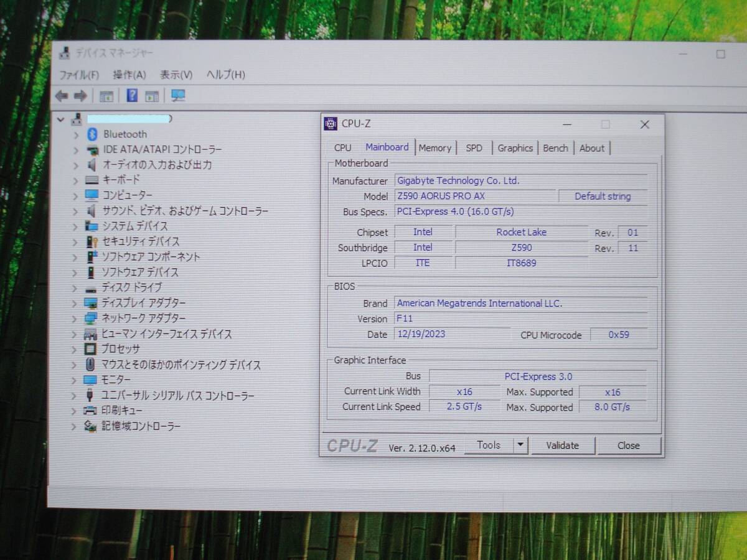Image resolution: width=747 pixels, height=560 pixels.
Task: Open the 操作(A) menu
Action: click(x=129, y=75)
